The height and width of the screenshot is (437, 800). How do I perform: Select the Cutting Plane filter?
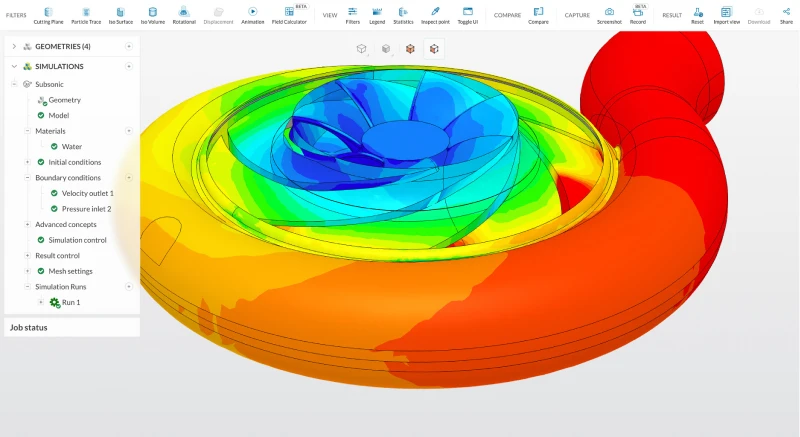[48, 16]
